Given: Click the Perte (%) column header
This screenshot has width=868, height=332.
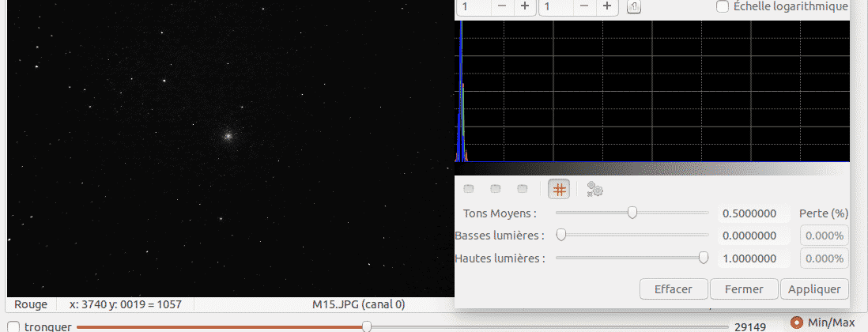Looking at the screenshot, I should click(824, 213).
